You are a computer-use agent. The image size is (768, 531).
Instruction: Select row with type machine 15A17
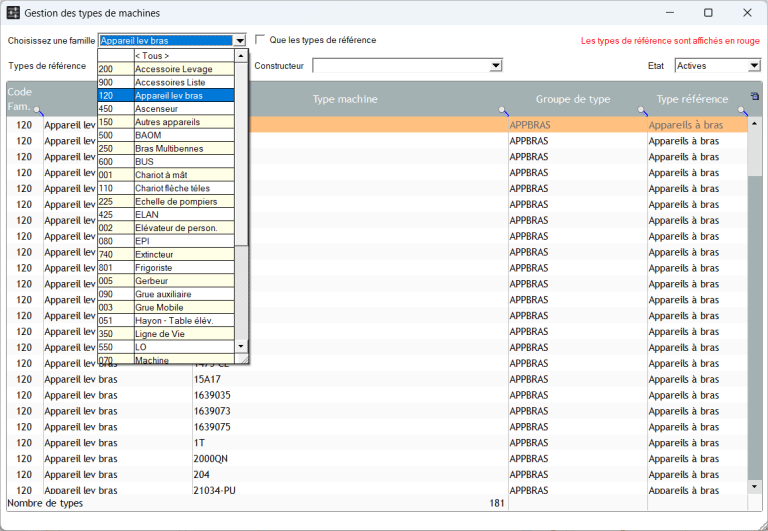tap(377, 379)
